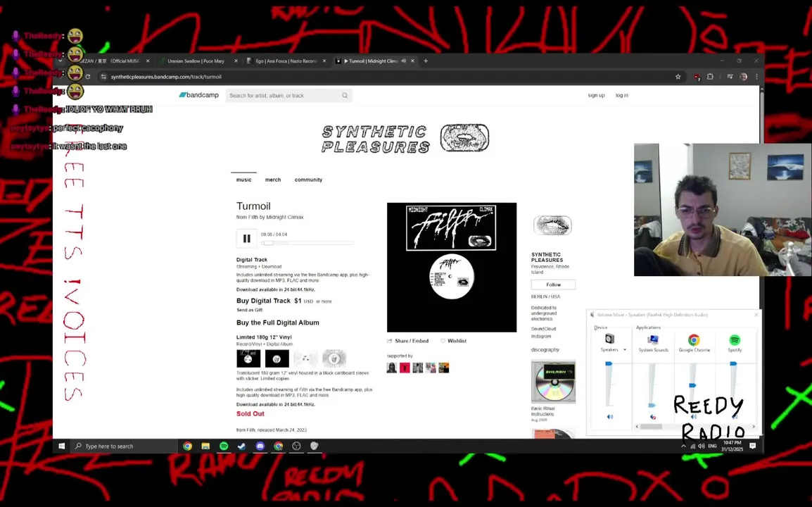View the first vinyl product thumbnail
812x507 pixels.
pyautogui.click(x=248, y=358)
